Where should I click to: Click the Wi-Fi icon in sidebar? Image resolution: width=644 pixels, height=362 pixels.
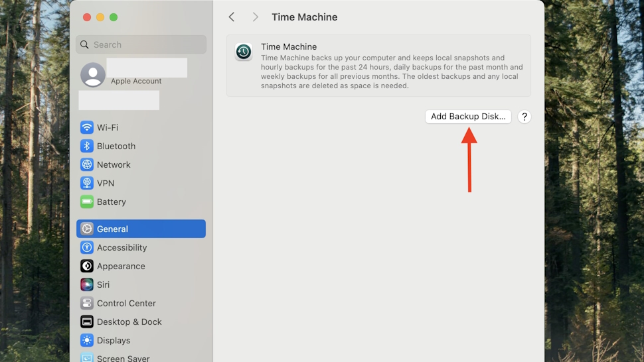(87, 127)
